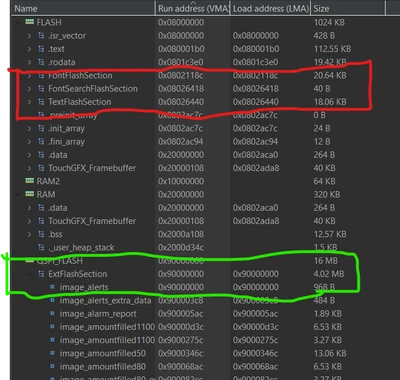400x380 pixels.
Task: Click the section icon beside .fini_array
Action: point(41,142)
